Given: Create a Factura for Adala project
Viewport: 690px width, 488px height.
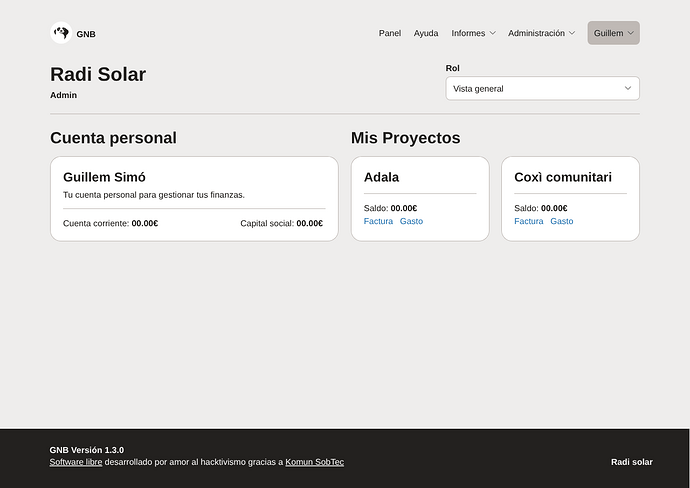Looking at the screenshot, I should coord(378,221).
